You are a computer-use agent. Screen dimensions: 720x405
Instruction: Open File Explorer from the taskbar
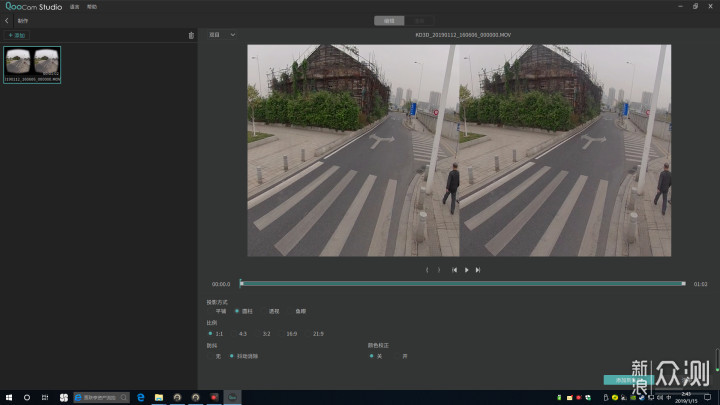point(159,397)
